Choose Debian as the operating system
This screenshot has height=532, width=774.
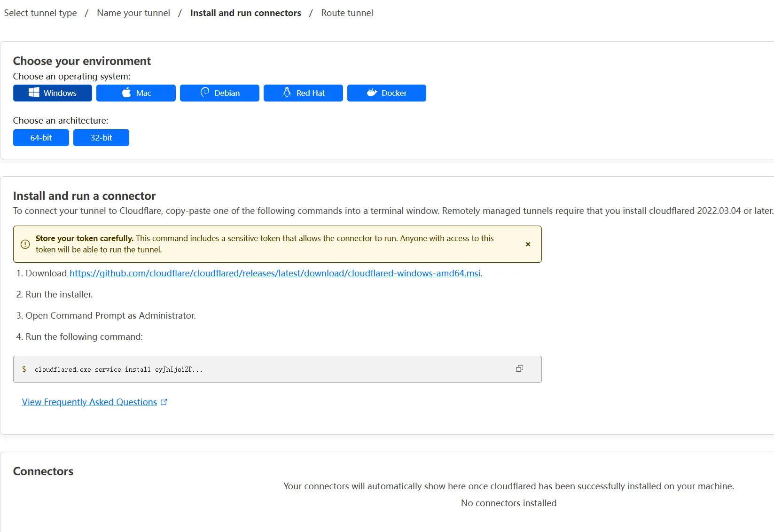pos(219,93)
